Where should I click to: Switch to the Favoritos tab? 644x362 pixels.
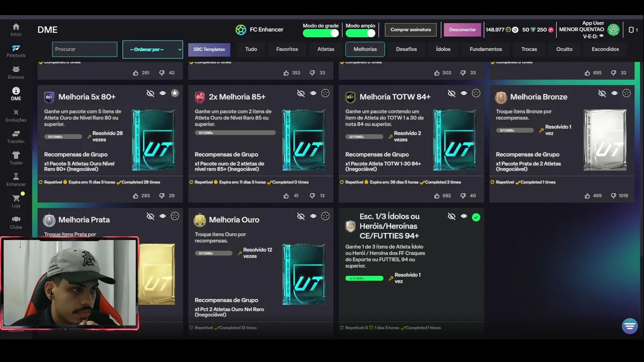click(x=287, y=49)
